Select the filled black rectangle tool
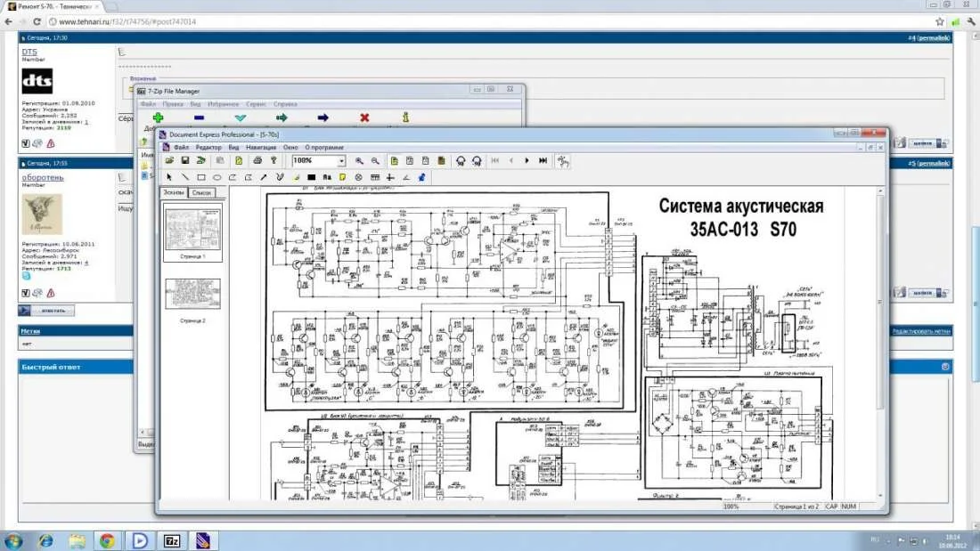 tap(311, 177)
